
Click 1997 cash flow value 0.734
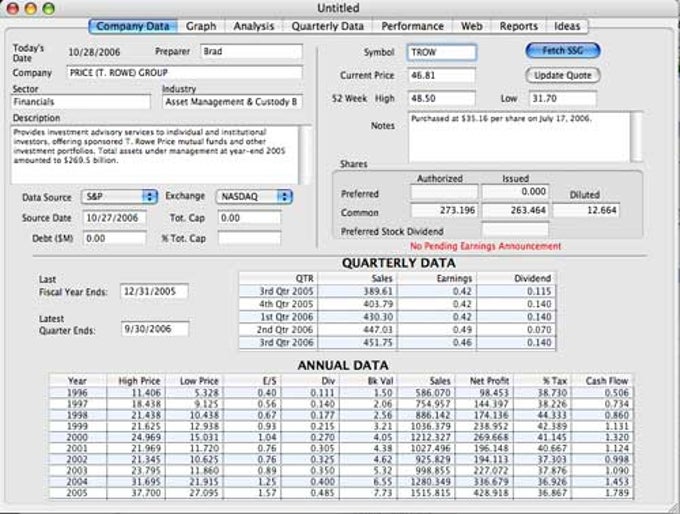click(x=616, y=404)
